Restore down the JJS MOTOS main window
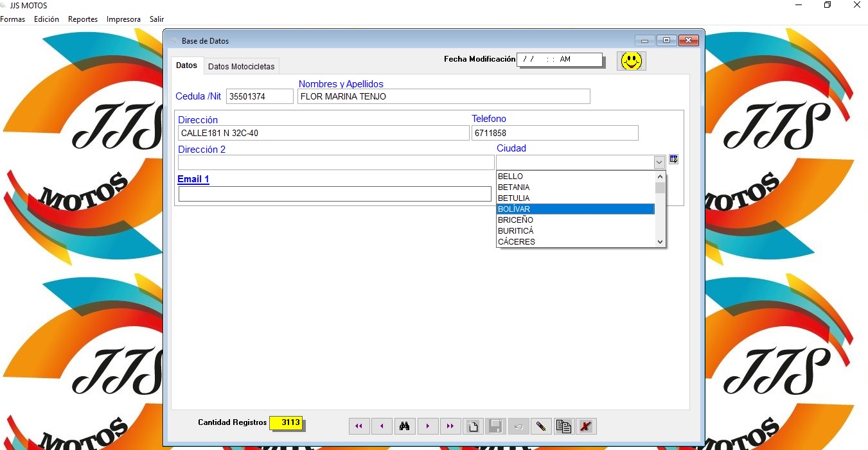Screen dimensions: 868x450 click(828, 5)
